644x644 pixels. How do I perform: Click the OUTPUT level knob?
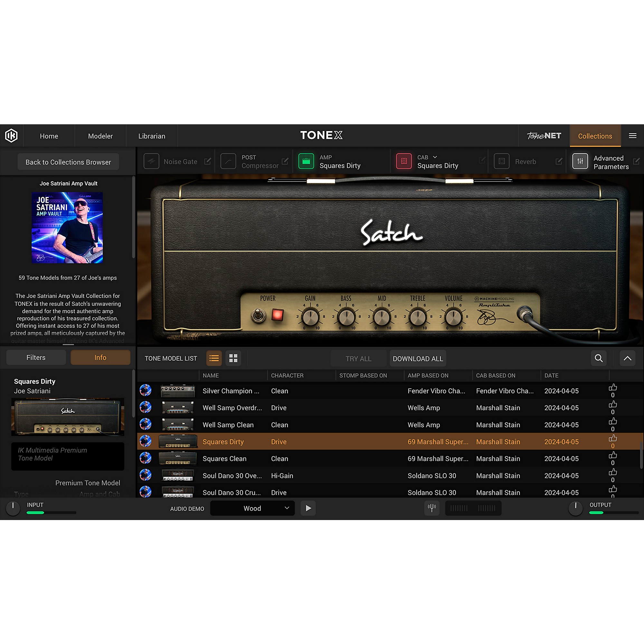(575, 508)
